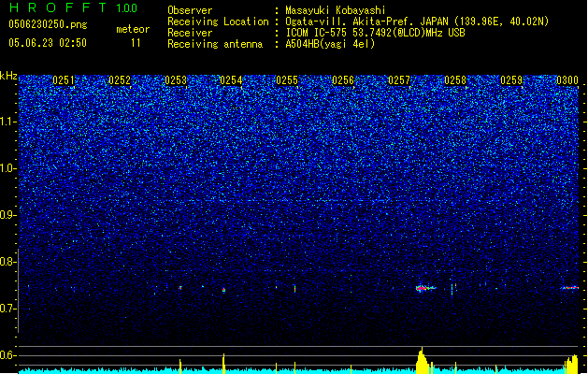Click the Ogata-vill. Akita-Pref. JAPAN location text
Screen dimensions: 588x374
(x=417, y=22)
